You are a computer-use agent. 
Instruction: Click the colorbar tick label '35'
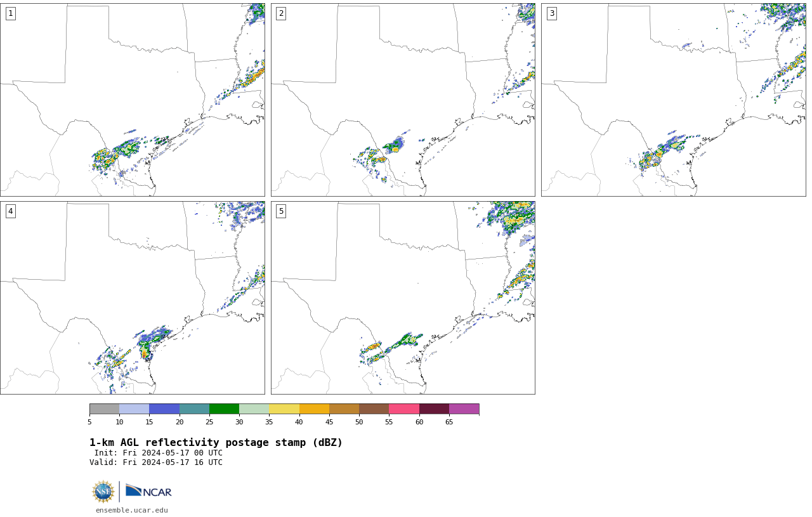tap(269, 422)
